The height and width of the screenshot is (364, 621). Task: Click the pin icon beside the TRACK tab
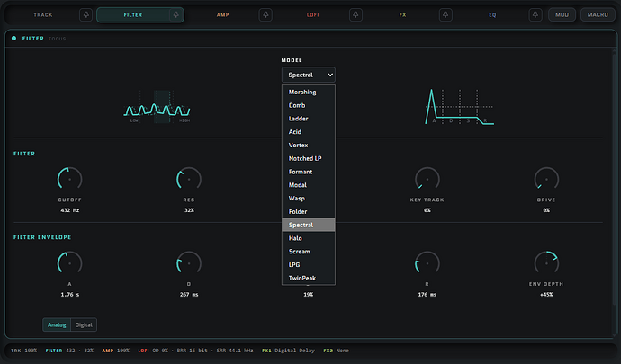[85, 15]
